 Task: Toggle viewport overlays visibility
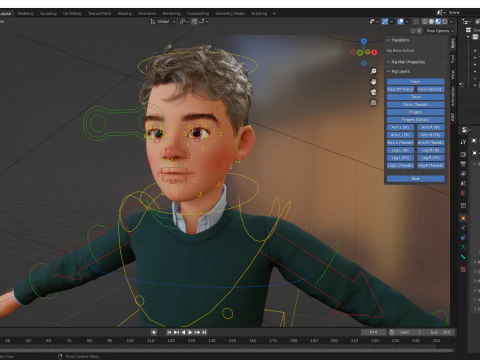coord(400,22)
